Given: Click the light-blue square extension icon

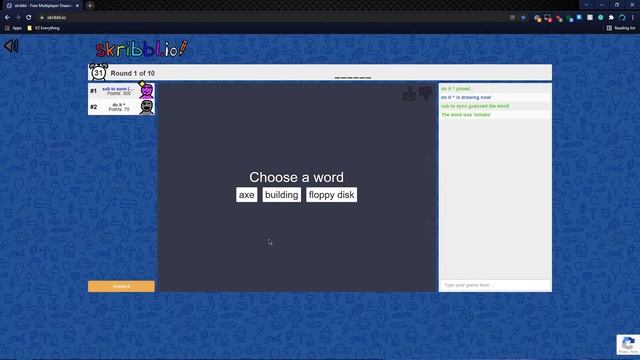Looking at the screenshot, I should (579, 18).
